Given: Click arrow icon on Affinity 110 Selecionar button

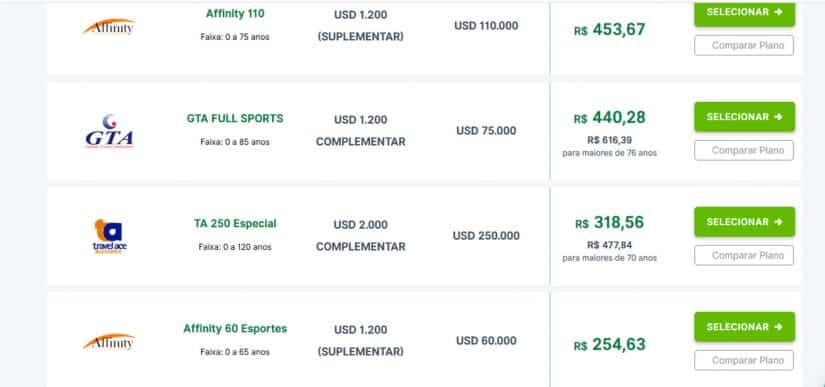Looking at the screenshot, I should [779, 12].
